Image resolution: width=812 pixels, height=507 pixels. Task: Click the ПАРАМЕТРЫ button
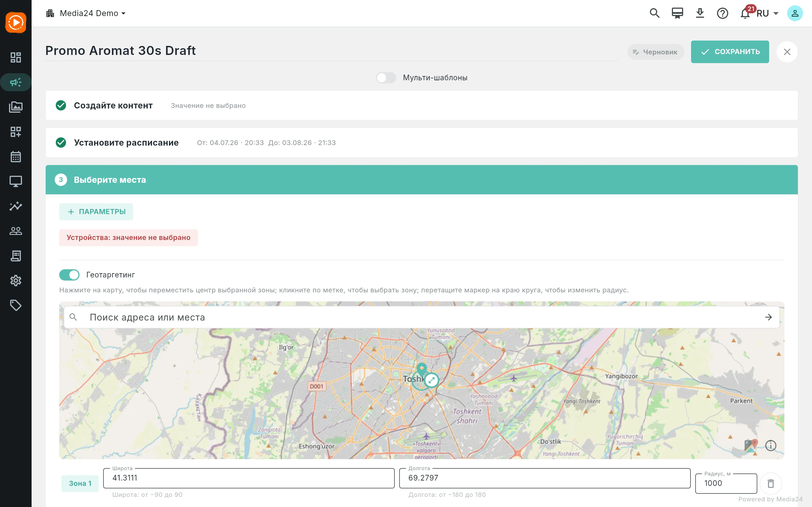click(96, 212)
